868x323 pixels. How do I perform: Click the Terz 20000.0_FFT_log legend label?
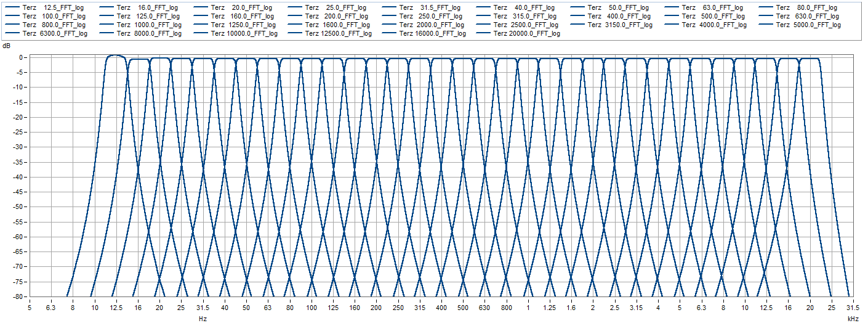pyautogui.click(x=527, y=34)
